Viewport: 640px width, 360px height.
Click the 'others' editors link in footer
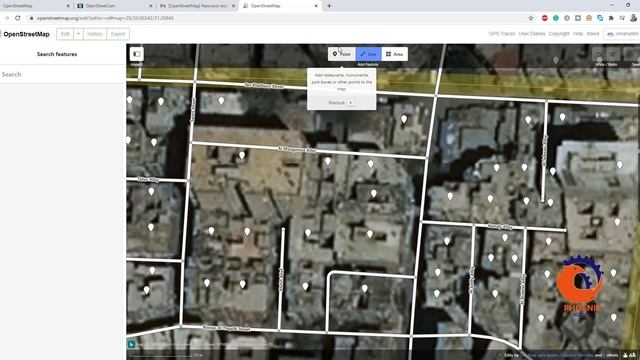coord(612,356)
